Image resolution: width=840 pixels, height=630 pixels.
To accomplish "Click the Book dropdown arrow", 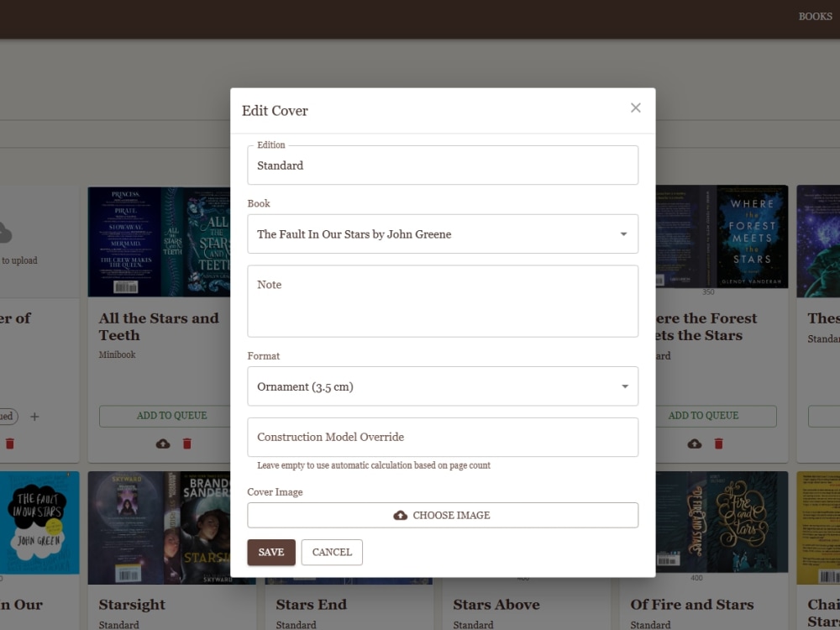I will tap(623, 234).
